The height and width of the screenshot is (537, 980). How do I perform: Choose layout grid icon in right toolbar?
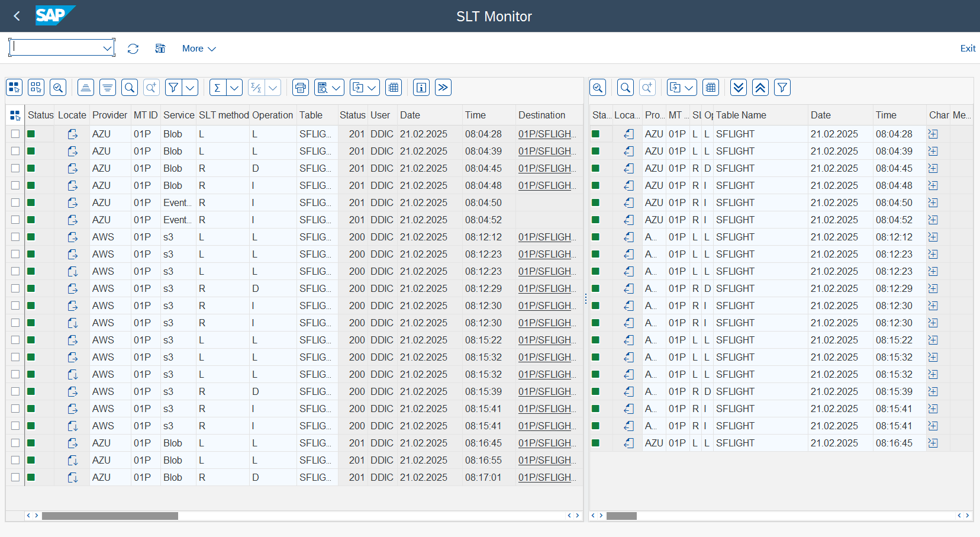(711, 88)
